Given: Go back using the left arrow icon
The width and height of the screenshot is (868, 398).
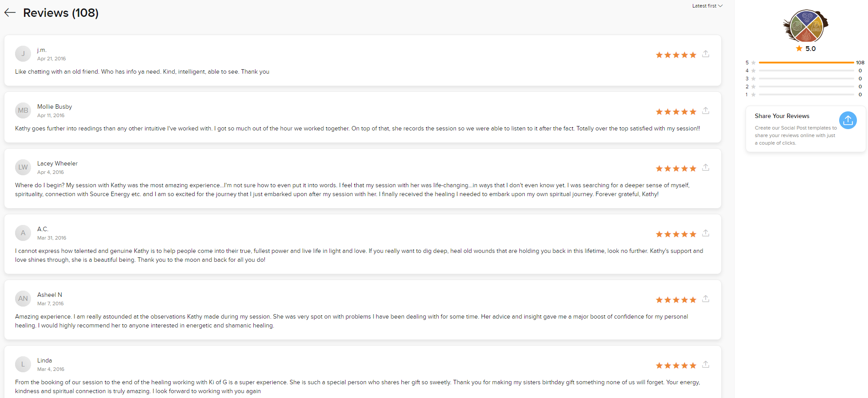Looking at the screenshot, I should pos(10,13).
